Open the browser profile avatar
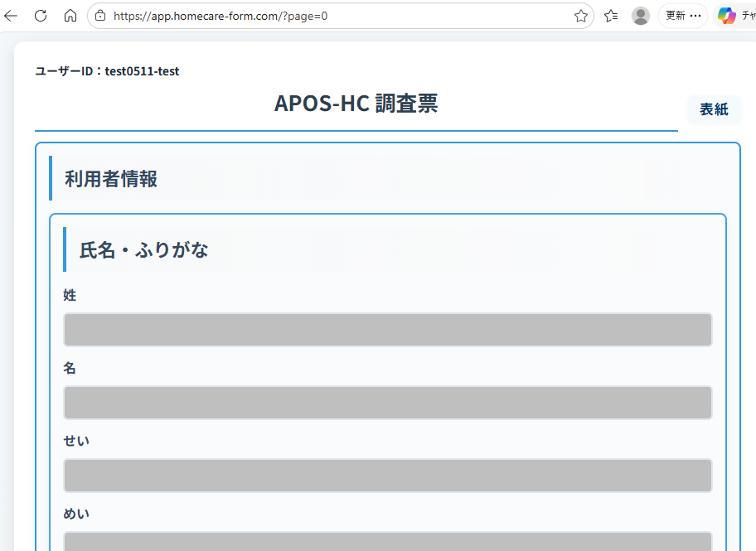 (640, 16)
